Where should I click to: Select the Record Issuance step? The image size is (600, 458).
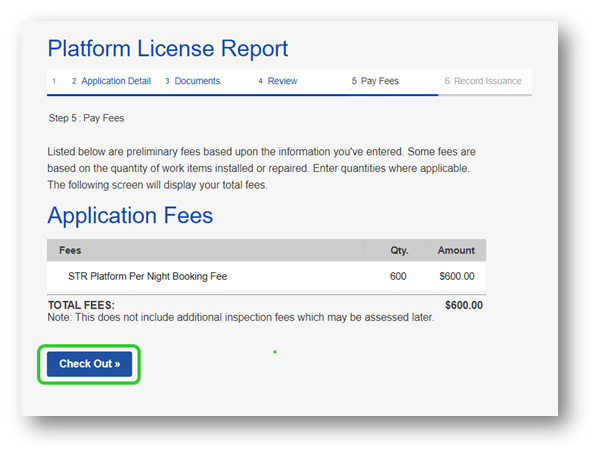coord(483,81)
